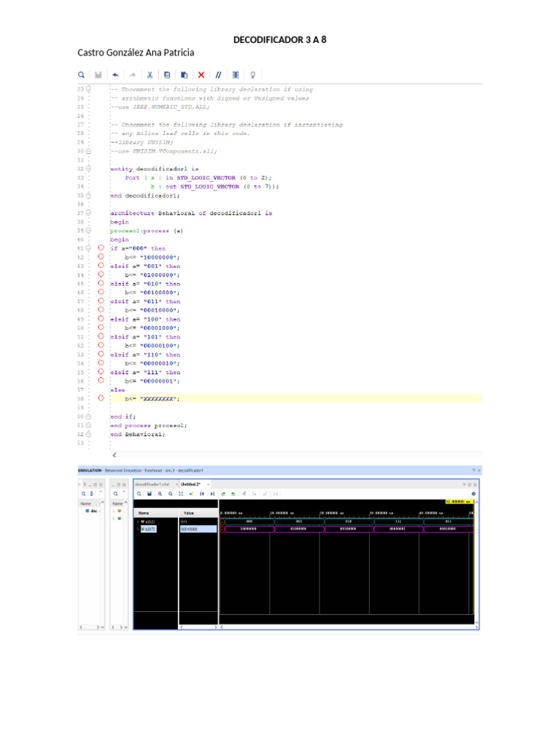
Task: Click the Toggle Line Comments slash icon
Action: [218, 74]
